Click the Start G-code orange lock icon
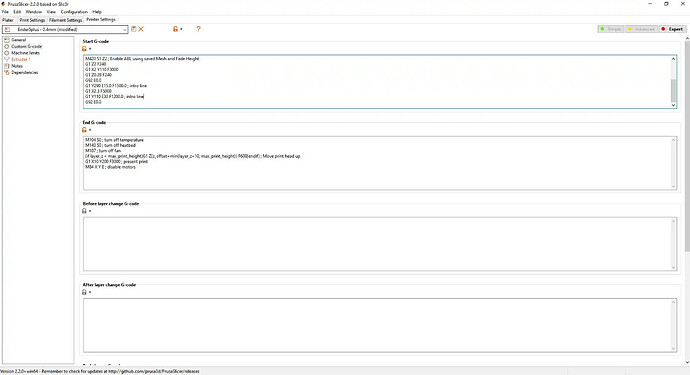The image size is (690, 375). 84,49
